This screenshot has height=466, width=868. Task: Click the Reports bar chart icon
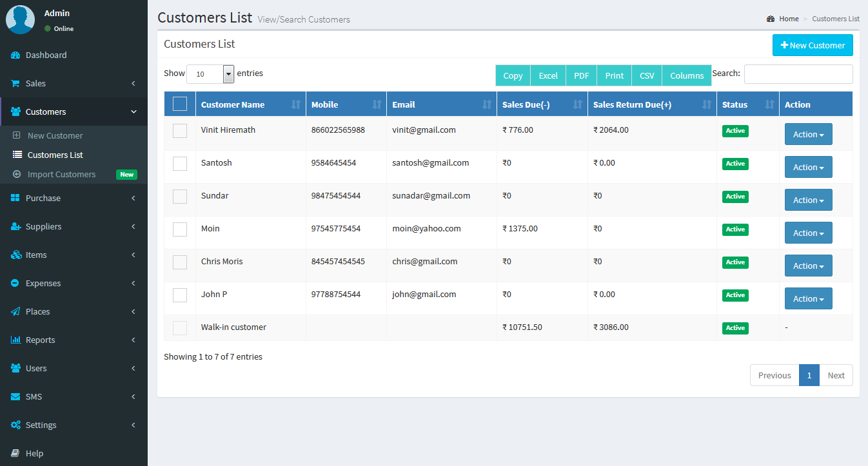(x=16, y=340)
